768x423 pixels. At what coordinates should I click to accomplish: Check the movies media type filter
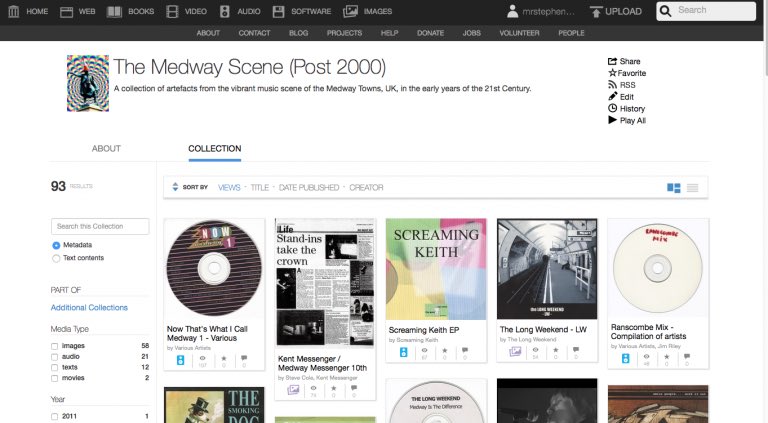(54, 378)
